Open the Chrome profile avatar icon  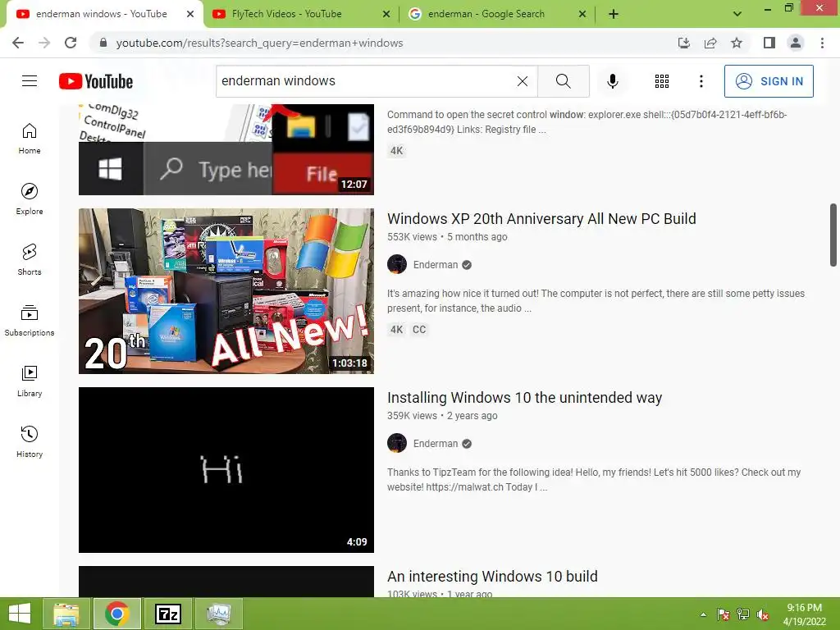tap(796, 43)
